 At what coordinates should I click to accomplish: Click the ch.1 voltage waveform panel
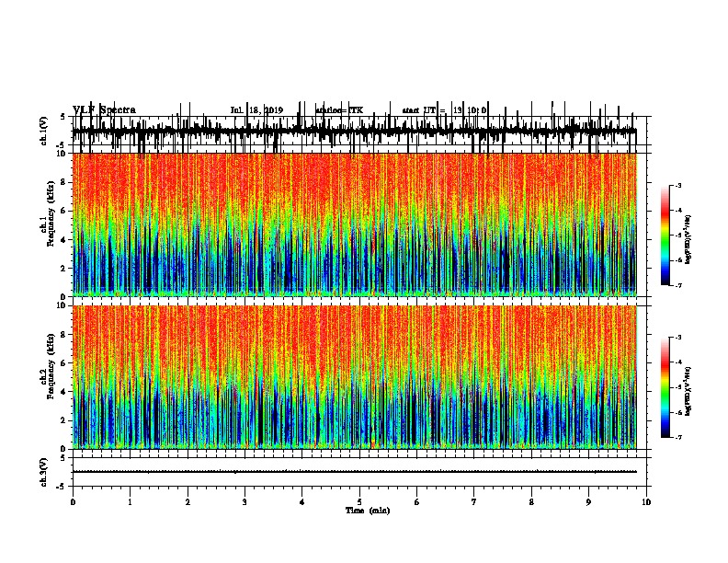359,131
